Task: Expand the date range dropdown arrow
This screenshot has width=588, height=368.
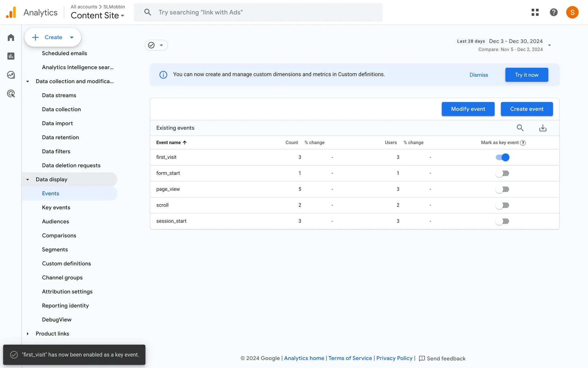Action: (x=549, y=45)
